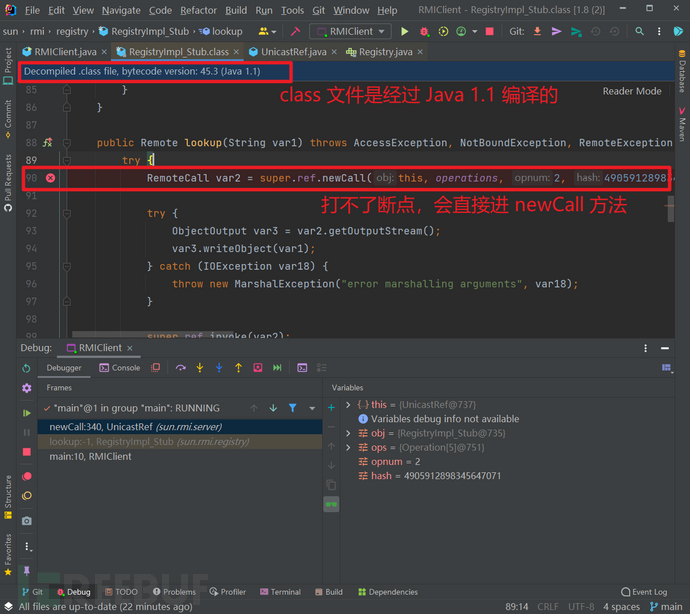Open the Problems tool window
The height and width of the screenshot is (614, 690).
(x=174, y=592)
